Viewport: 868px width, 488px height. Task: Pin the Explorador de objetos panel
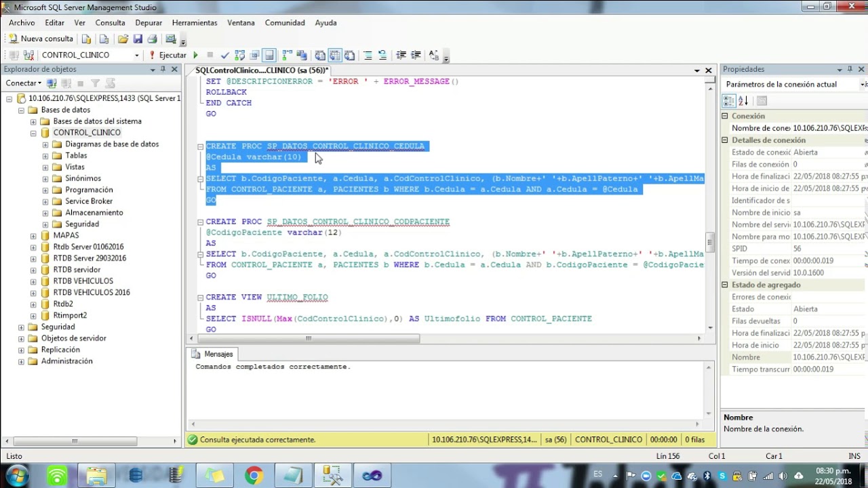tap(163, 69)
